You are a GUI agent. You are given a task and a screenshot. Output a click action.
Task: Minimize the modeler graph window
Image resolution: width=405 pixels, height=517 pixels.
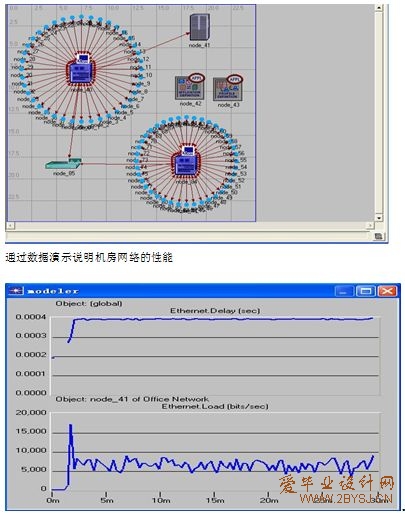pos(344,291)
